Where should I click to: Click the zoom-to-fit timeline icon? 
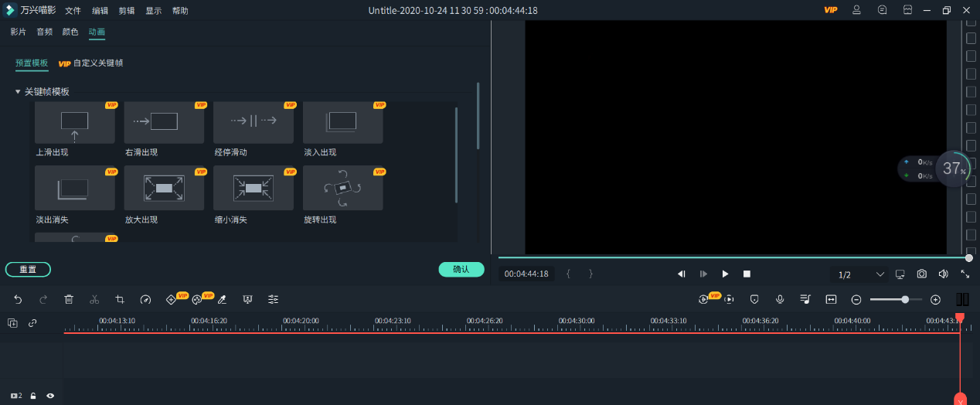click(831, 299)
